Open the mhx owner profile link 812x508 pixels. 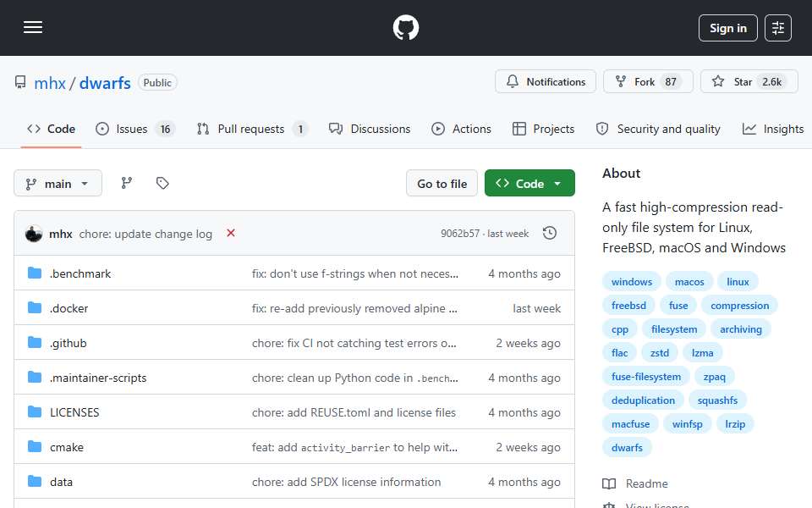(50, 82)
